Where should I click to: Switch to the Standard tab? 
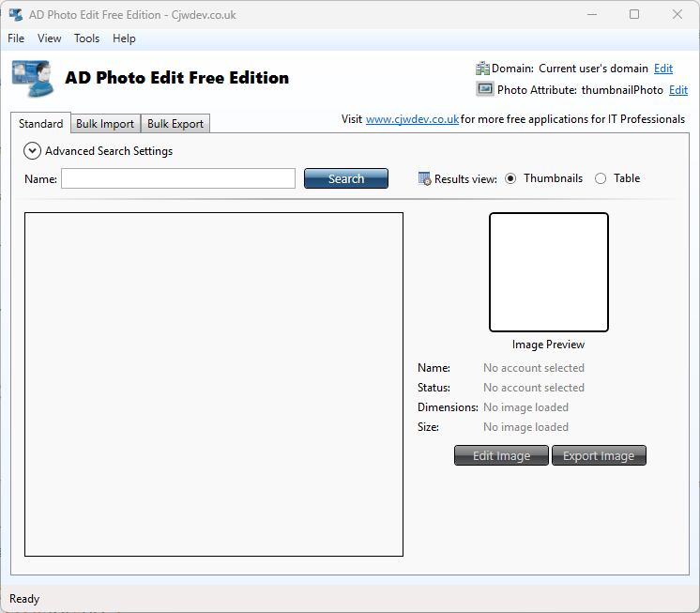(x=40, y=123)
